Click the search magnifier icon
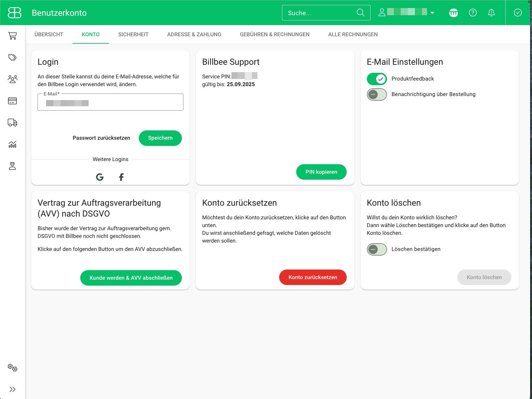 coord(360,13)
